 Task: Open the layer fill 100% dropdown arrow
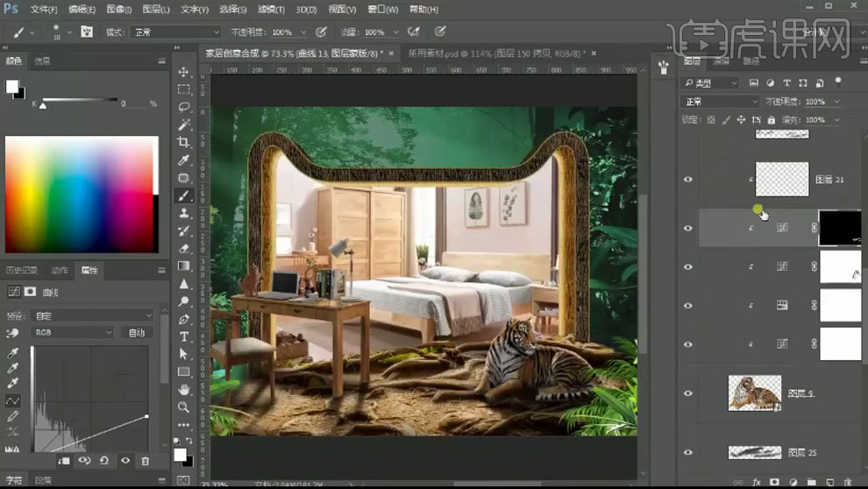tap(837, 119)
